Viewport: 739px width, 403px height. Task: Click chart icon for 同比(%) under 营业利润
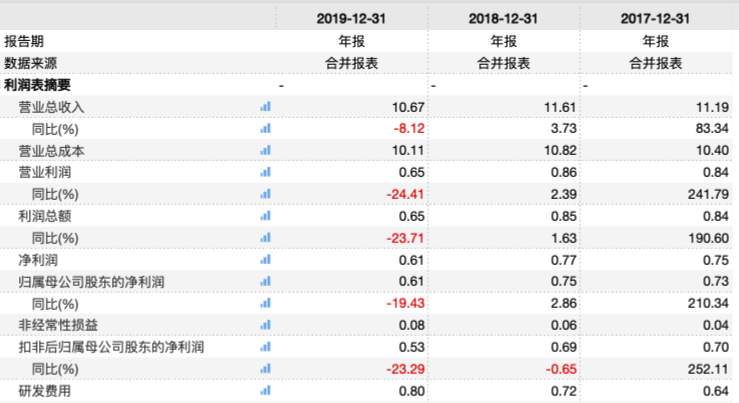265,194
